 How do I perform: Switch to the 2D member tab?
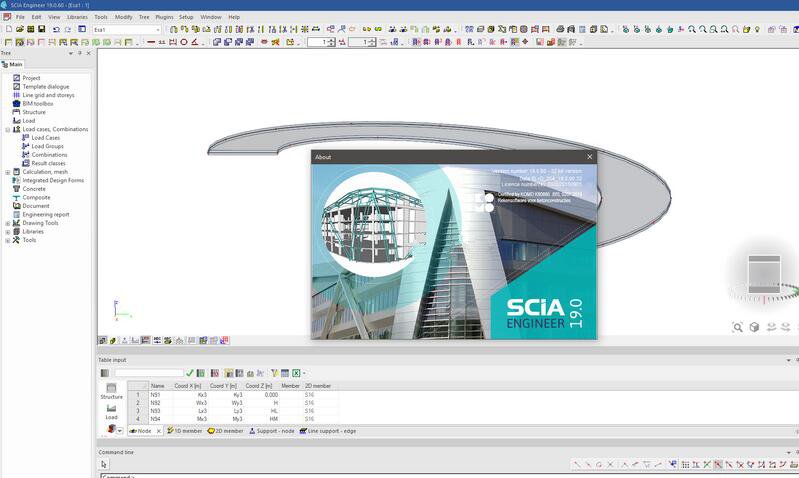(225, 431)
